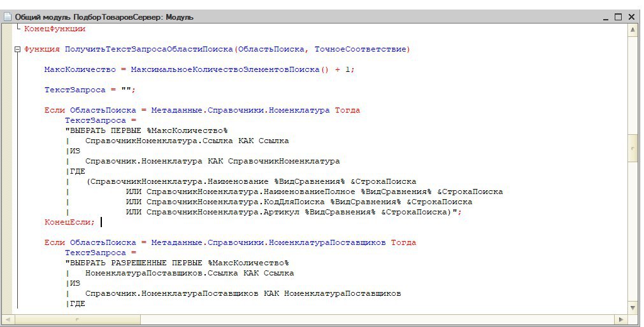Screen dimensions: 644x327
Task: Click МаксимальноеКоличествоЭлементовПоиска() call
Action: pos(229,69)
